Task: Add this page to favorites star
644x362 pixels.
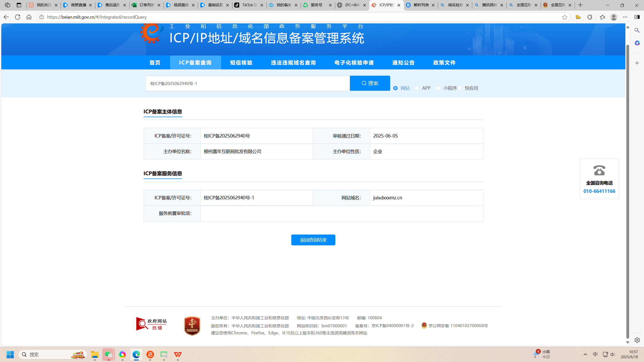Action: [x=565, y=17]
